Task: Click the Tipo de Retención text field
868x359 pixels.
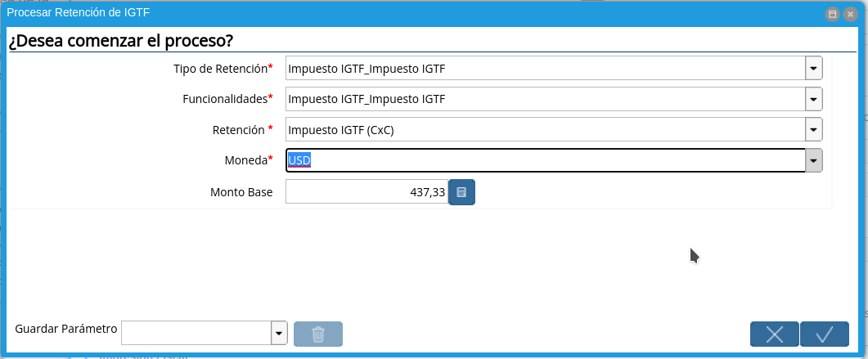Action: (x=544, y=68)
